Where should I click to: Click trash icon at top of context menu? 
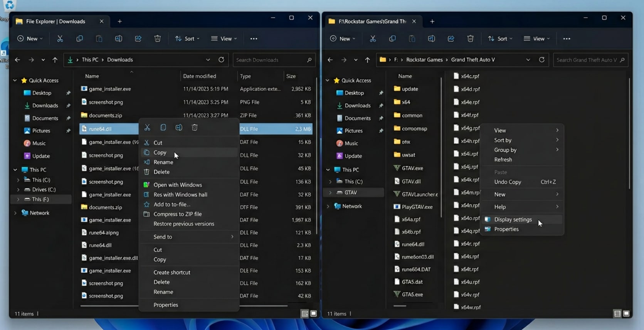tap(195, 128)
